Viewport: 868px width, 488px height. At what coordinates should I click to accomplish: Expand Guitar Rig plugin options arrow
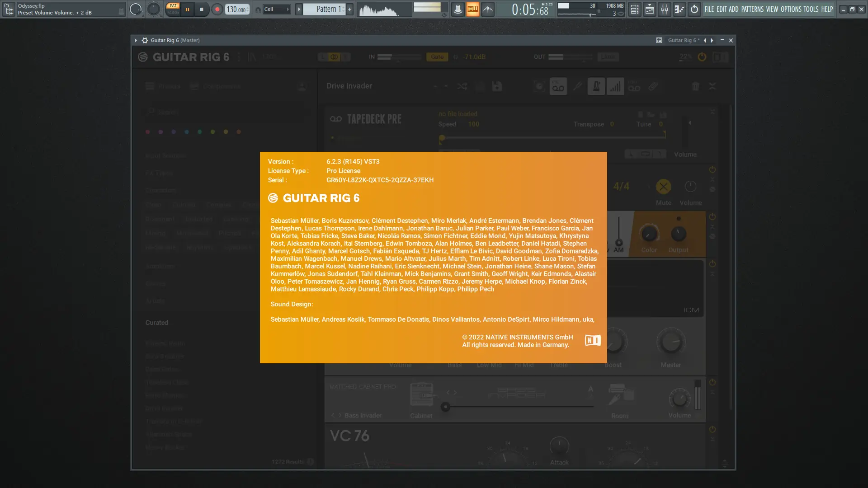click(136, 40)
